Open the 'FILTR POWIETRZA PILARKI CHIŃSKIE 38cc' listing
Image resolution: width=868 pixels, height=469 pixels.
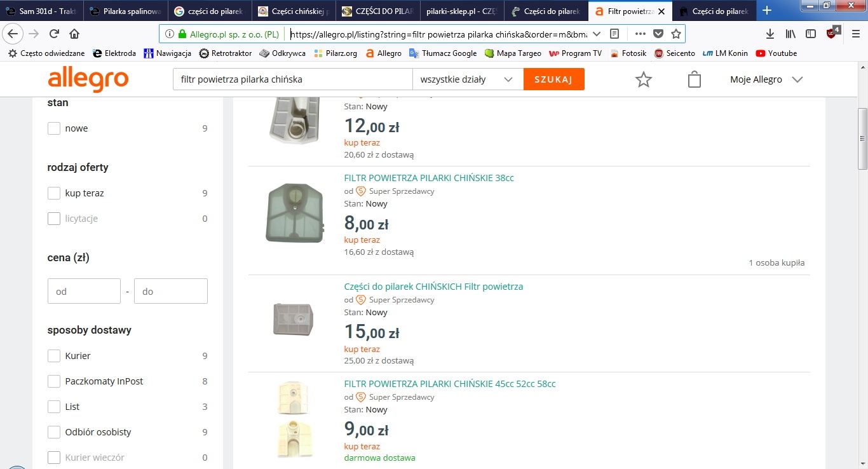click(429, 178)
